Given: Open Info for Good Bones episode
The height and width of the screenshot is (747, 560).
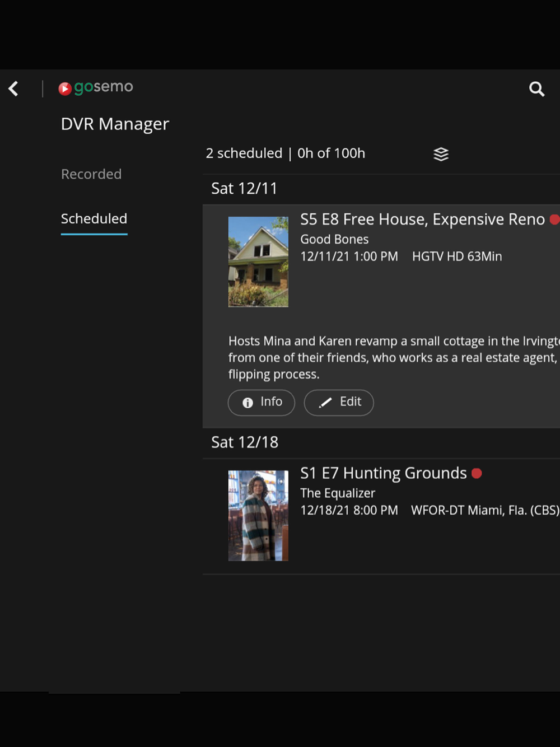Looking at the screenshot, I should tap(262, 403).
